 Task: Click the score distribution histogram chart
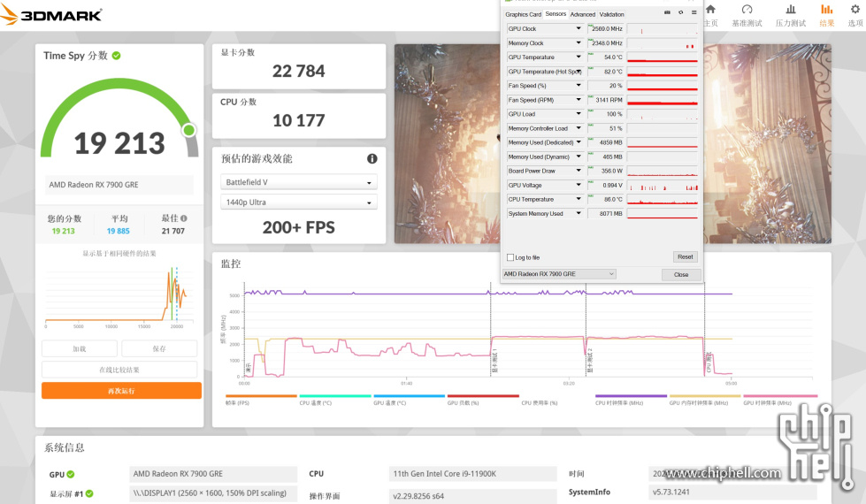click(x=119, y=295)
